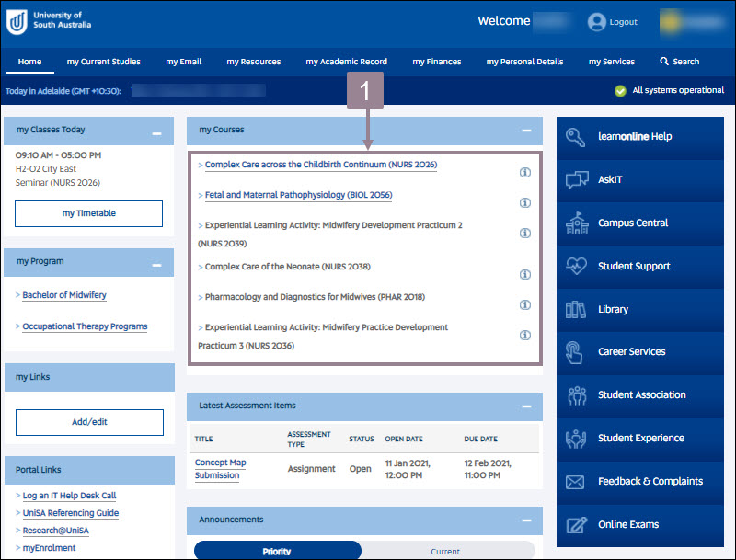
Task: Collapse the my Courses panel
Action: 527,130
